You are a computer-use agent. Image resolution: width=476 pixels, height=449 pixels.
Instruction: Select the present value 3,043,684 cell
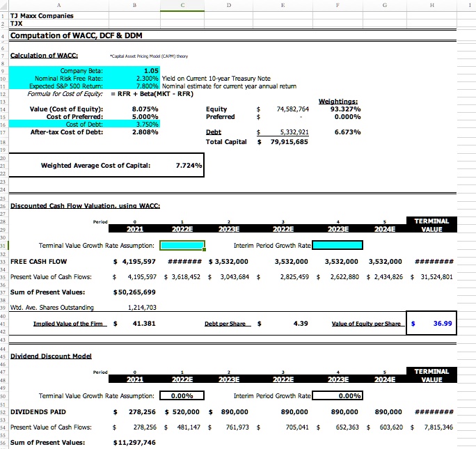coord(235,277)
